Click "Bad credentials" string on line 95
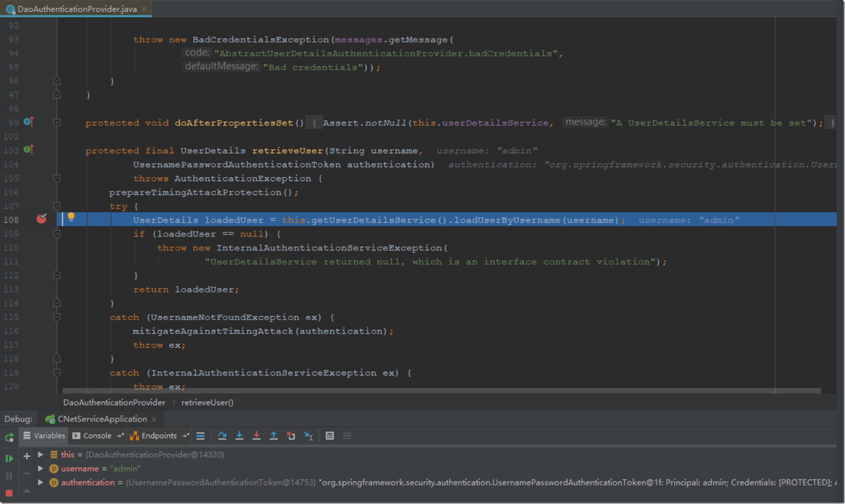This screenshot has width=845, height=504. click(x=313, y=68)
